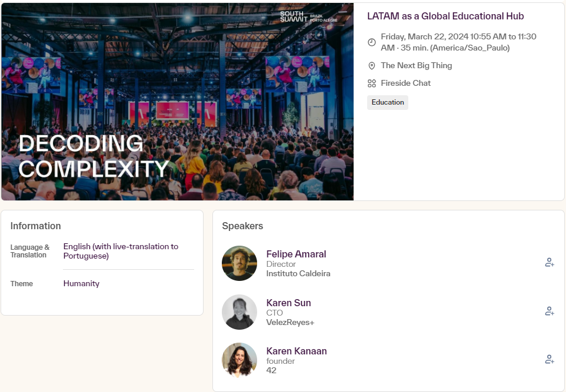Click the Instituto Caldeira organization text
Viewport: 566px width, 392px height.
298,274
